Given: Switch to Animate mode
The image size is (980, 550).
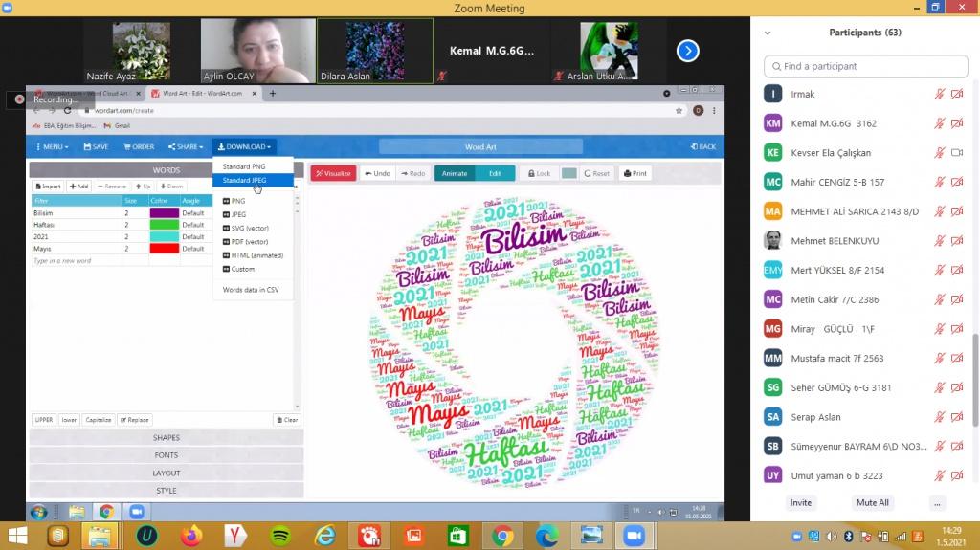Looking at the screenshot, I should (x=455, y=173).
